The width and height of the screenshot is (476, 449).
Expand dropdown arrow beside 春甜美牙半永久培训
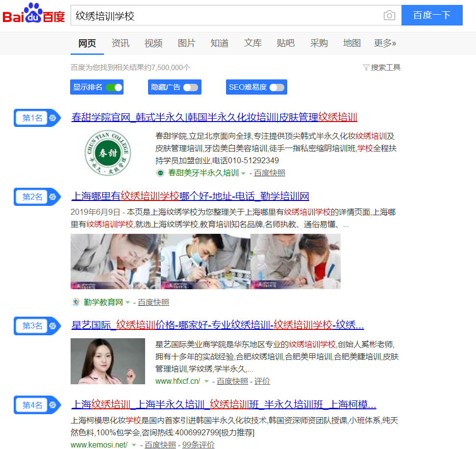244,174
